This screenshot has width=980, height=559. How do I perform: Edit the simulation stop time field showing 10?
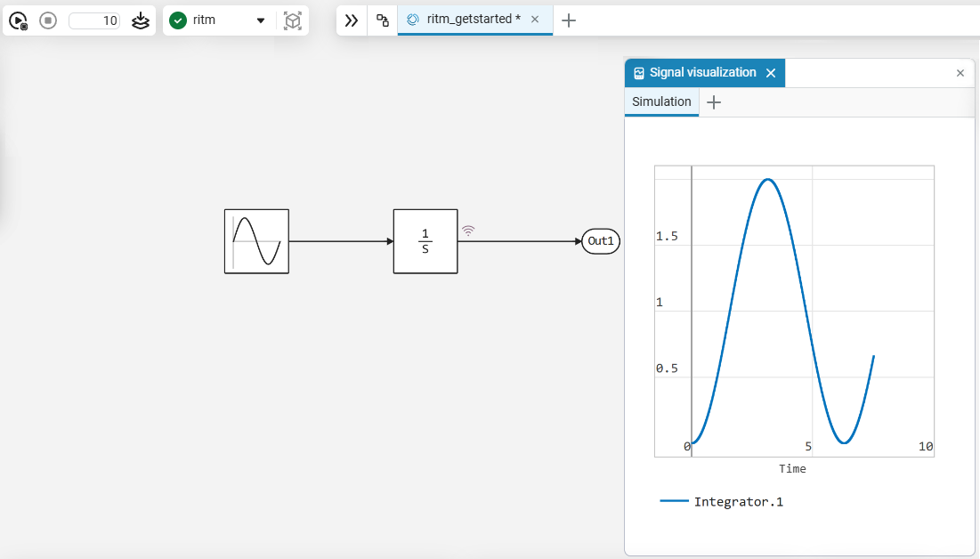(x=94, y=20)
